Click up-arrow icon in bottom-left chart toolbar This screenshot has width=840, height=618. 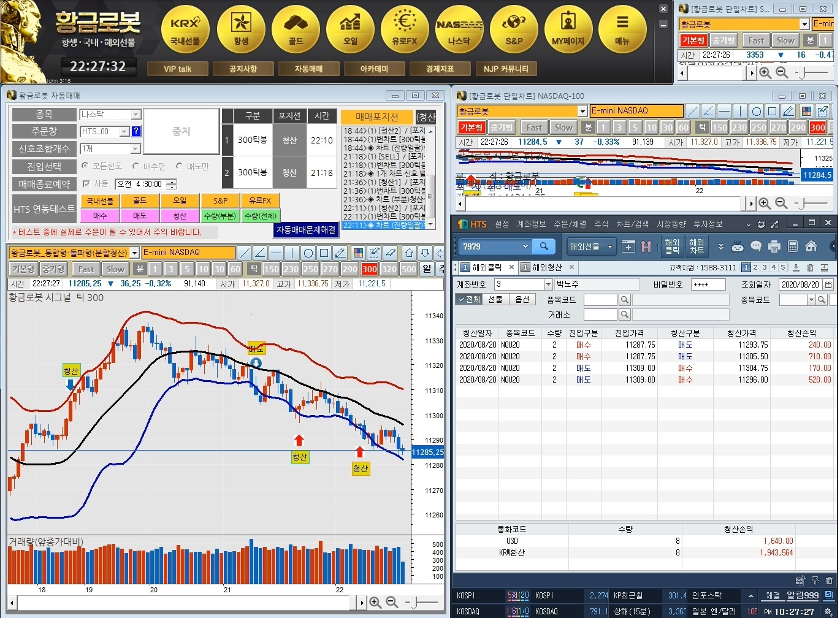click(410, 253)
